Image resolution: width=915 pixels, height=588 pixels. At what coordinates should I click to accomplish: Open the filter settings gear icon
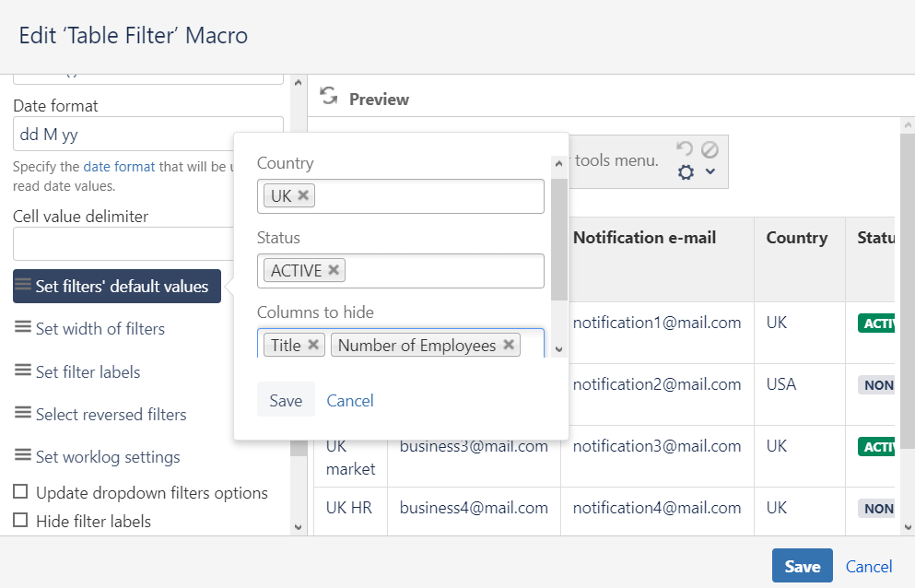[686, 172]
